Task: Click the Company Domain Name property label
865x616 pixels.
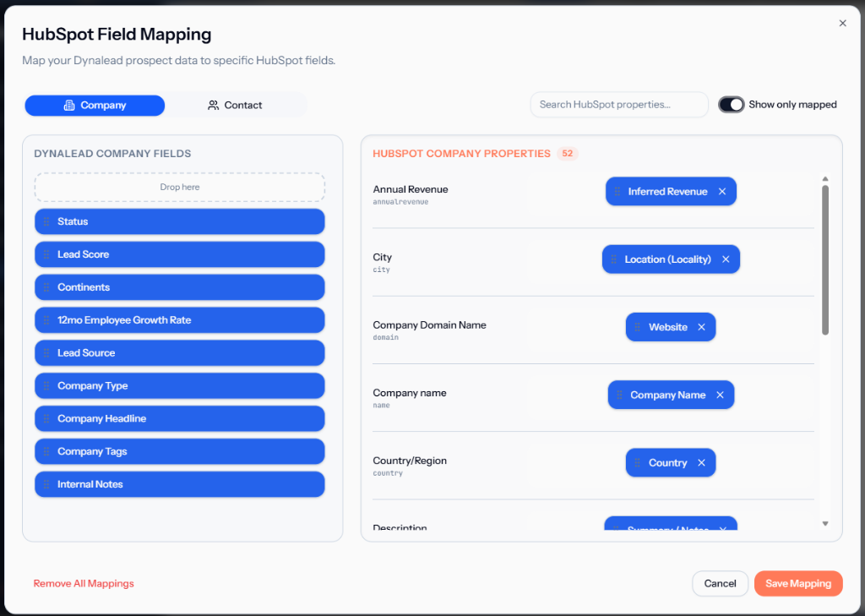Action: pyautogui.click(x=430, y=325)
